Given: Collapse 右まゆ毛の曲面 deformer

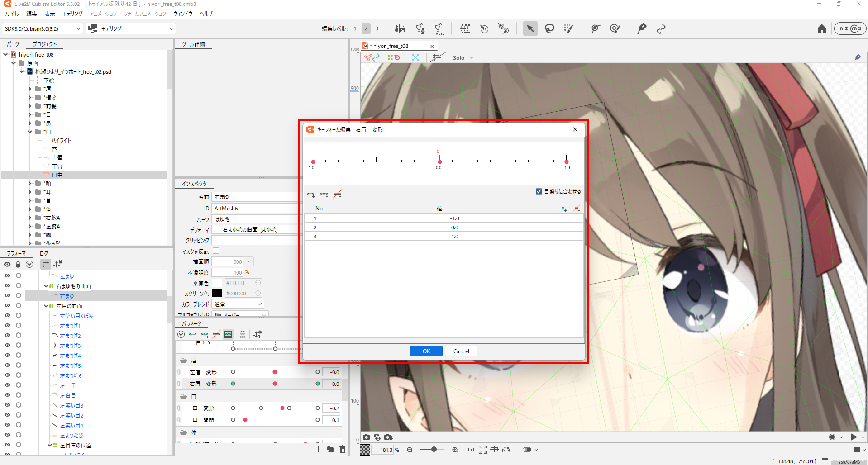Looking at the screenshot, I should click(x=46, y=286).
